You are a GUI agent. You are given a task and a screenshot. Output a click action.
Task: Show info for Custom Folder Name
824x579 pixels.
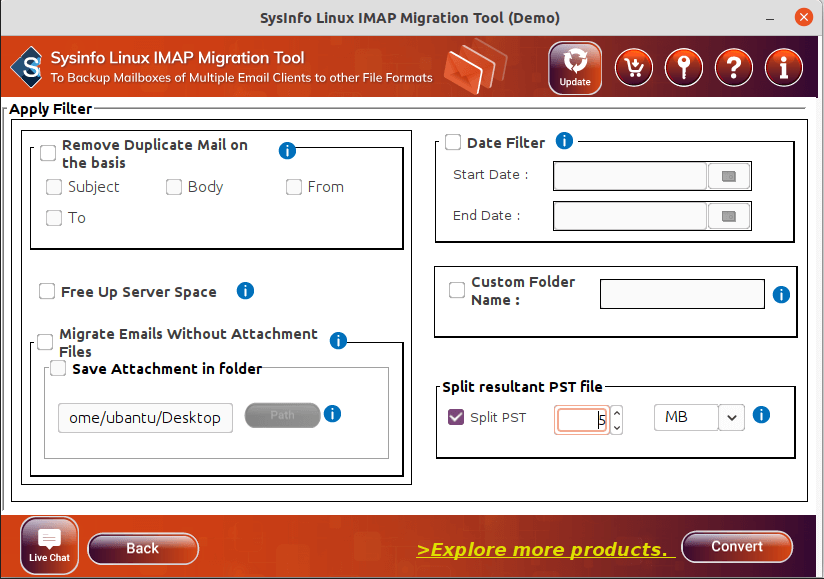click(x=781, y=295)
